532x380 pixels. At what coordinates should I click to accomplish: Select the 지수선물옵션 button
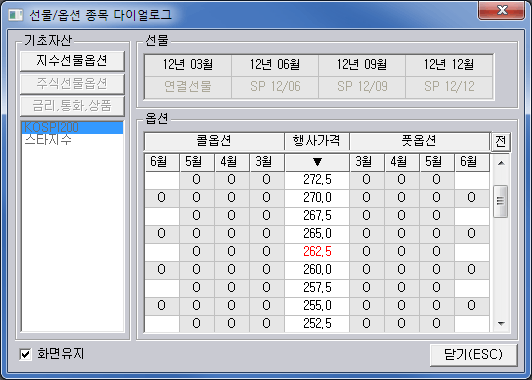72,61
